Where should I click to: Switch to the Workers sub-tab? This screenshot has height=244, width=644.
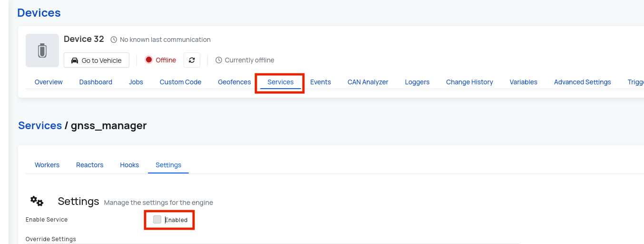click(47, 165)
